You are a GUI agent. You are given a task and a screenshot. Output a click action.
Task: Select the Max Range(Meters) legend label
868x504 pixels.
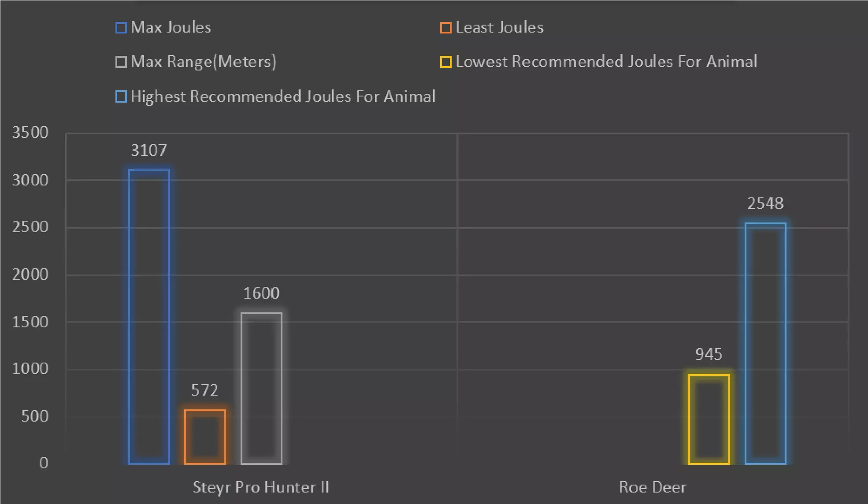(204, 62)
